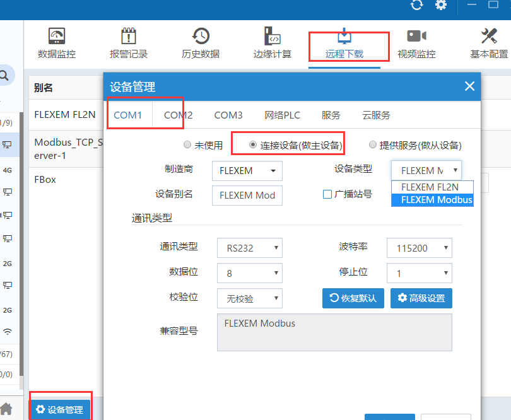Screen dimensions: 511x420
Task: Select the FBox row in the list
Action: [66, 180]
